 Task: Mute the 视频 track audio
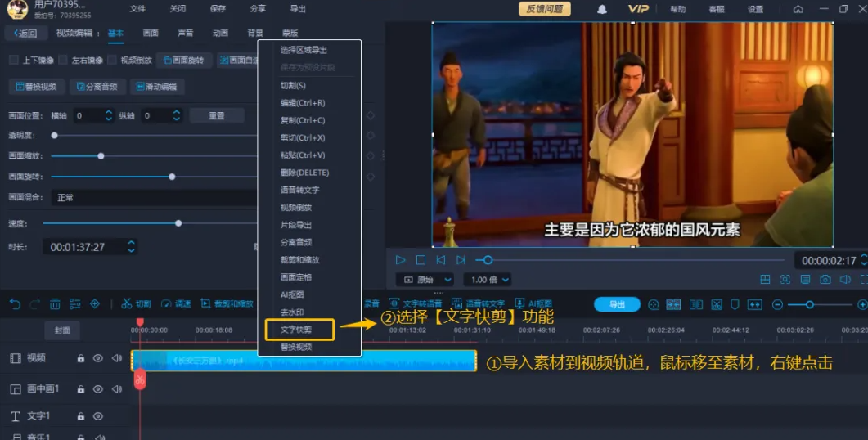116,358
